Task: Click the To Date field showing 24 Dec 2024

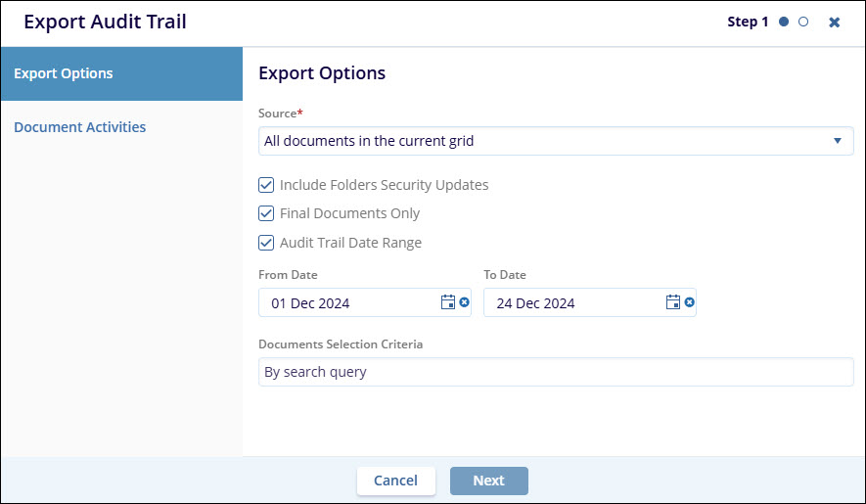Action: (572, 302)
